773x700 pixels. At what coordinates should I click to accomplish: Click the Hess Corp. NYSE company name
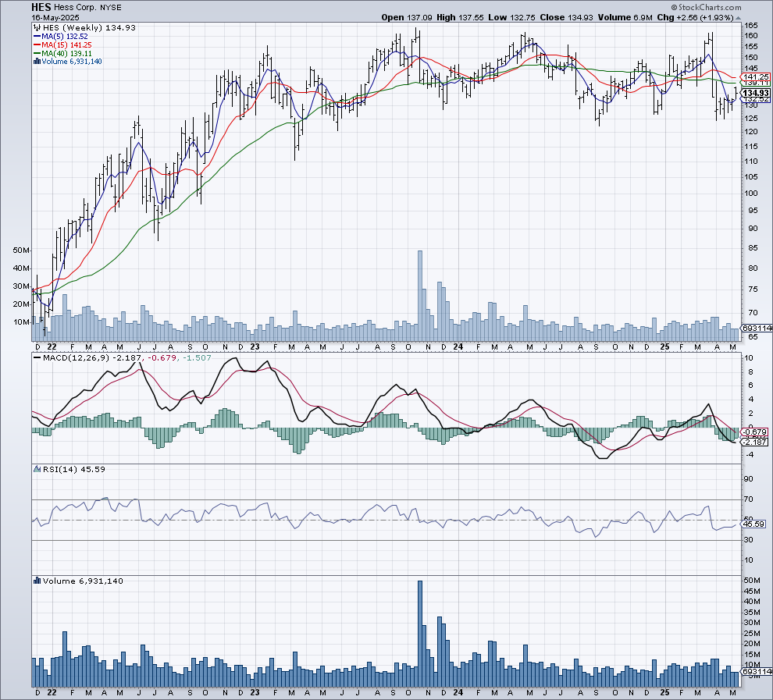87,7
